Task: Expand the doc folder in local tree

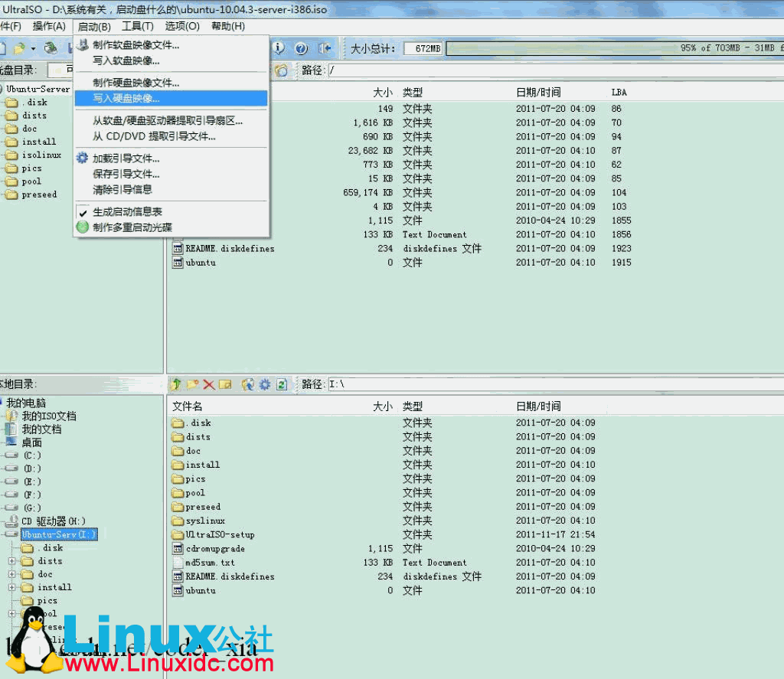Action: coord(12,574)
